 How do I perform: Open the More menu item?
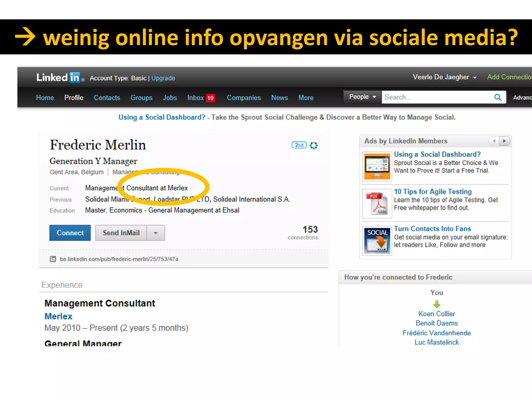point(306,98)
